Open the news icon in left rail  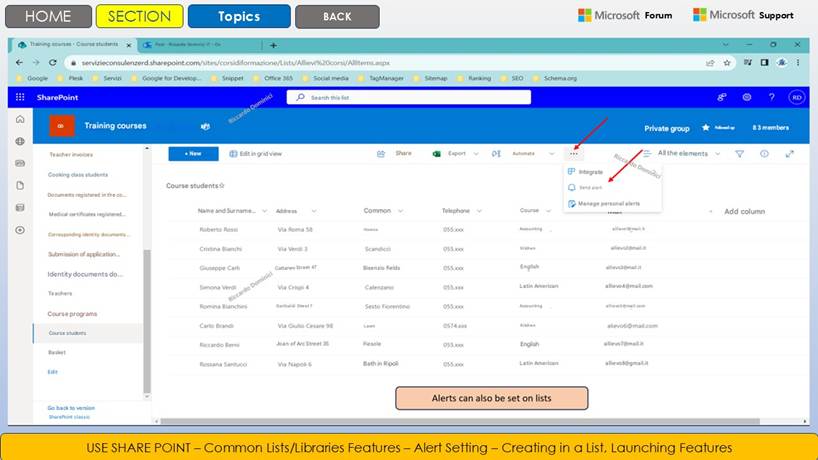pyautogui.click(x=20, y=163)
